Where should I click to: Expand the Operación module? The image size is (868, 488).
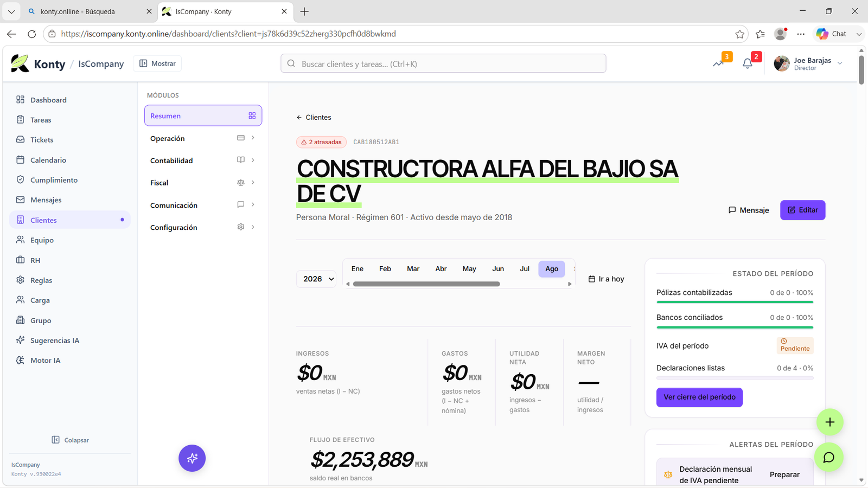tap(203, 138)
